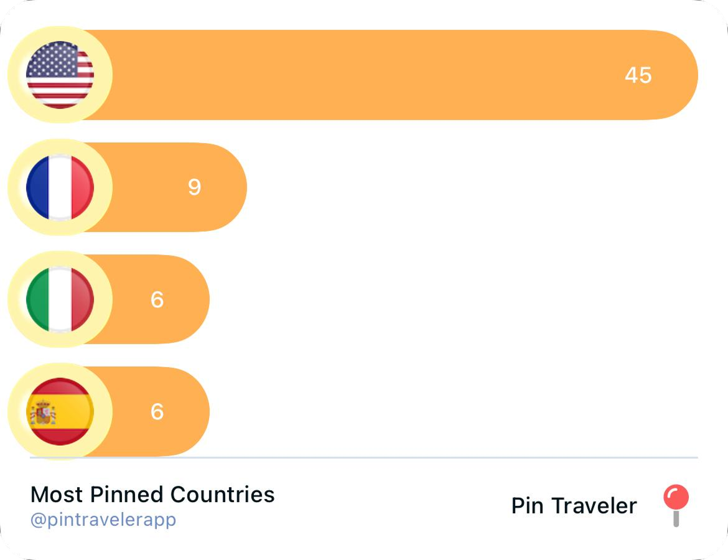Click the number 45 on the top bar
728x560 pixels.
pyautogui.click(x=638, y=75)
